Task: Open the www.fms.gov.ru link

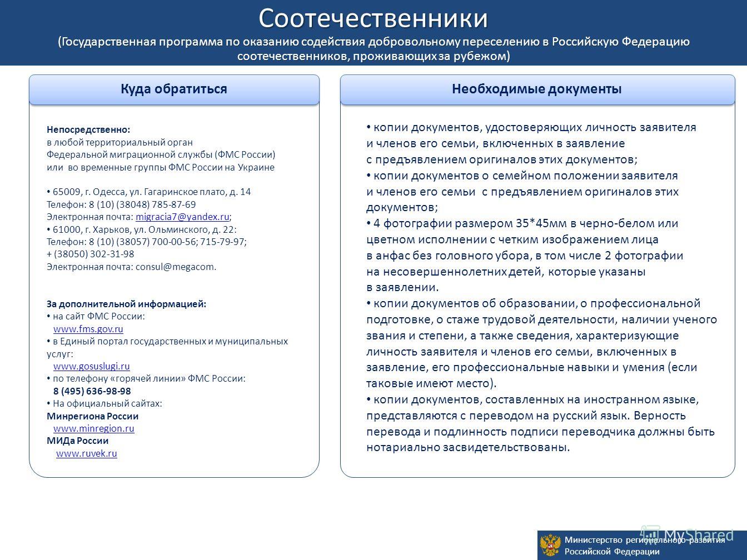Action: pyautogui.click(x=88, y=329)
